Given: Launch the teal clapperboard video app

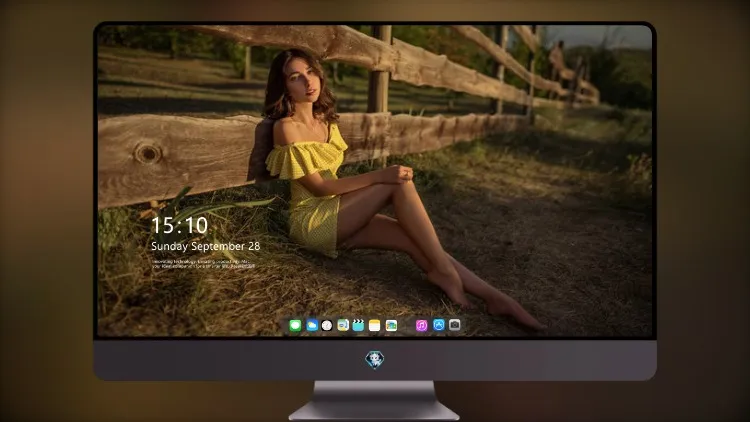Looking at the screenshot, I should tap(358, 325).
